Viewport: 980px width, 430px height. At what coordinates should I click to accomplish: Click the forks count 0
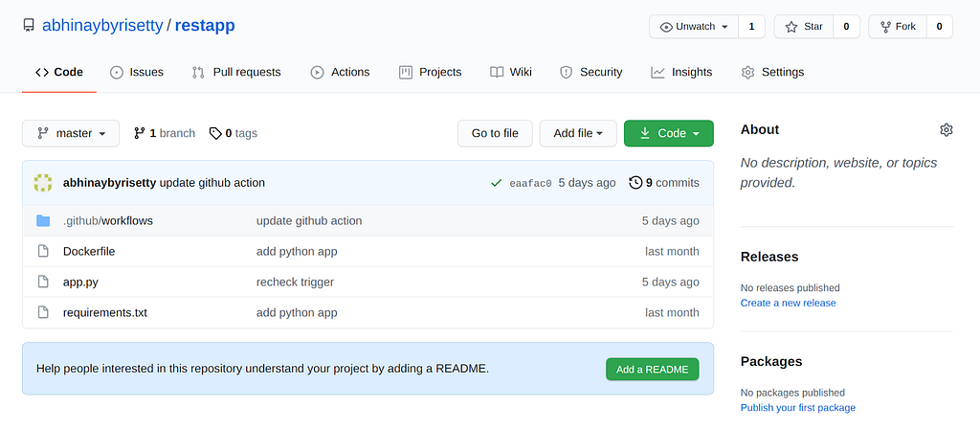940,27
